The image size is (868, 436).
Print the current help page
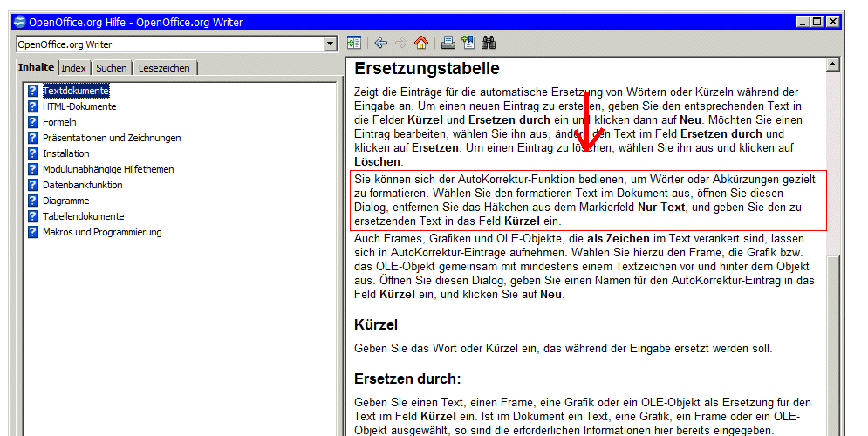[448, 43]
